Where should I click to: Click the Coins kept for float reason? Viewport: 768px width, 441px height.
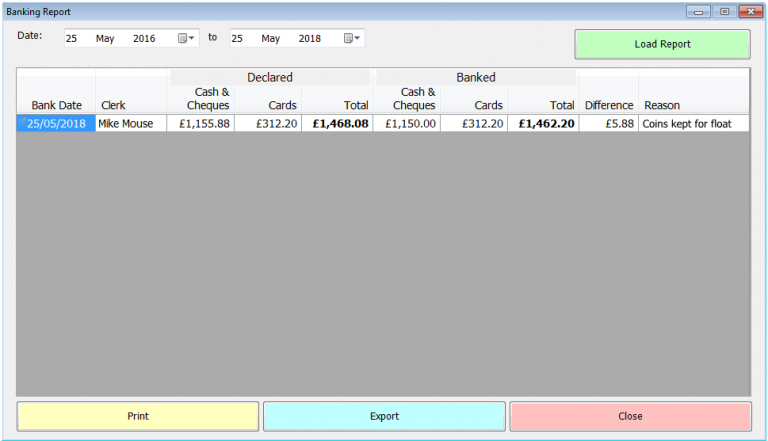694,123
